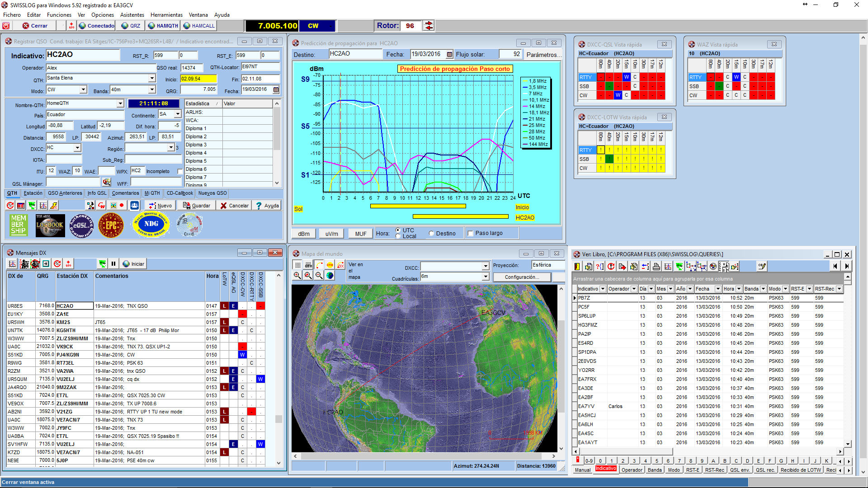The width and height of the screenshot is (868, 488).
Task: Open the Cuadrículas dropdown on map
Action: 486,277
